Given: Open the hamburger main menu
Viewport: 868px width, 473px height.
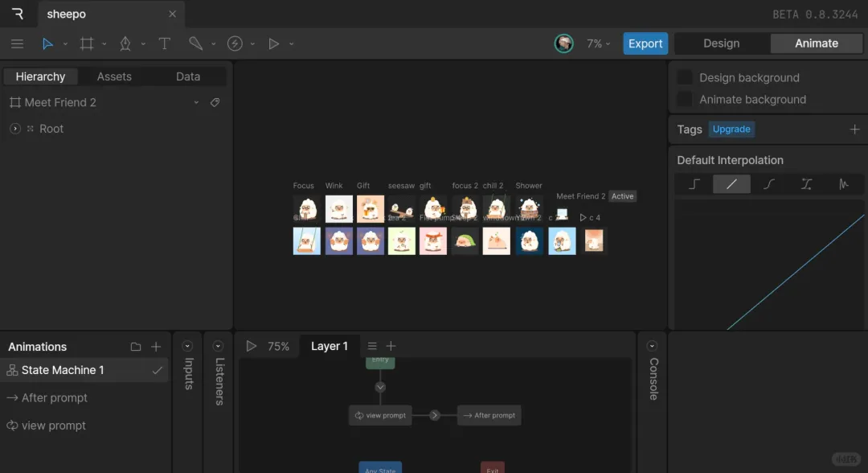Looking at the screenshot, I should point(17,43).
